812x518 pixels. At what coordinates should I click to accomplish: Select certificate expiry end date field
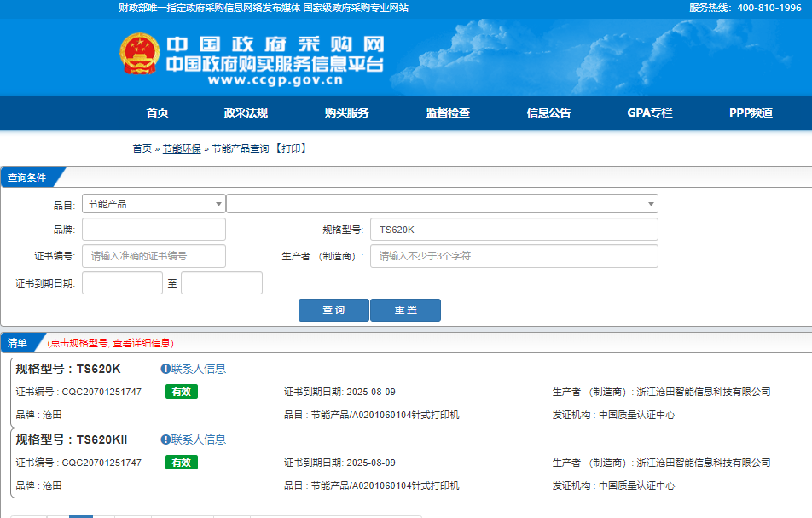point(222,282)
